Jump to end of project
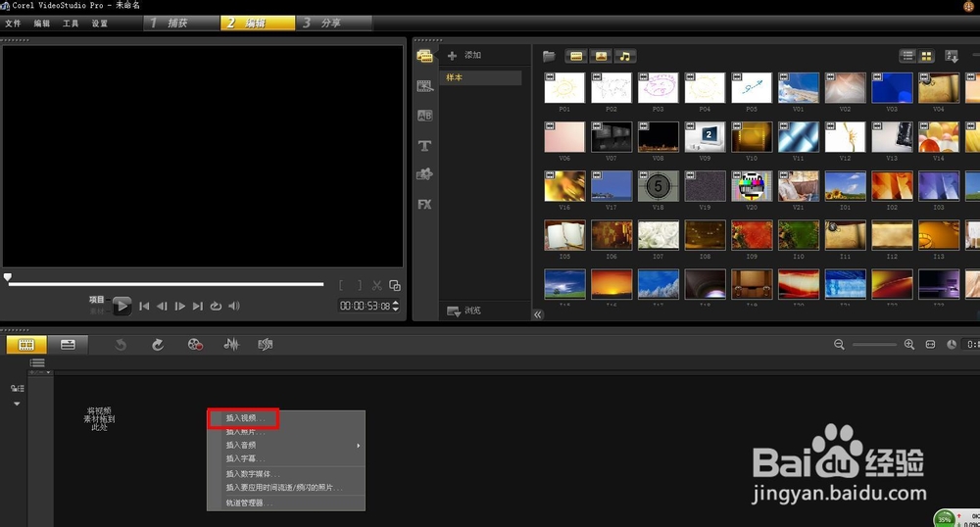980x527 pixels. pos(198,306)
